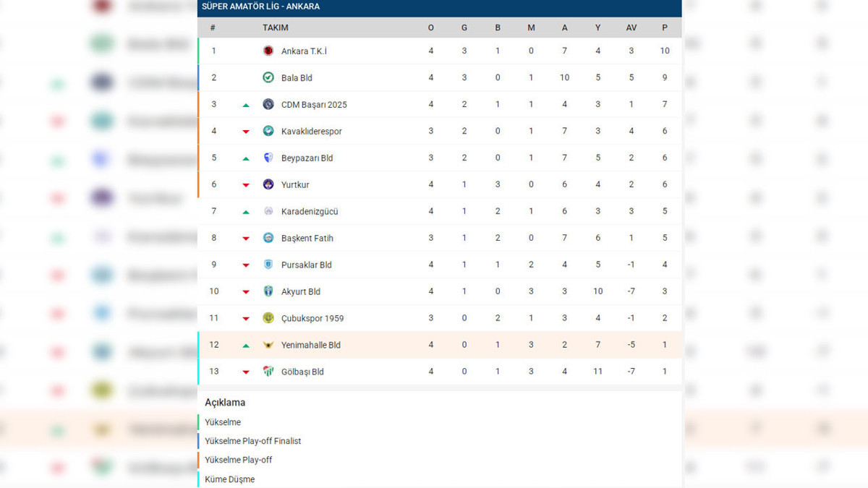
Task: Click the Yurtkur team logo
Action: pos(268,184)
